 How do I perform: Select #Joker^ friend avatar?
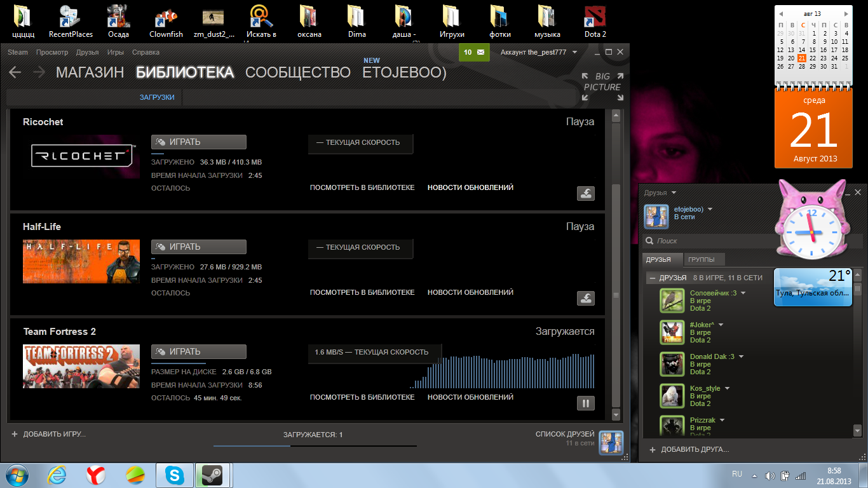[x=672, y=332]
